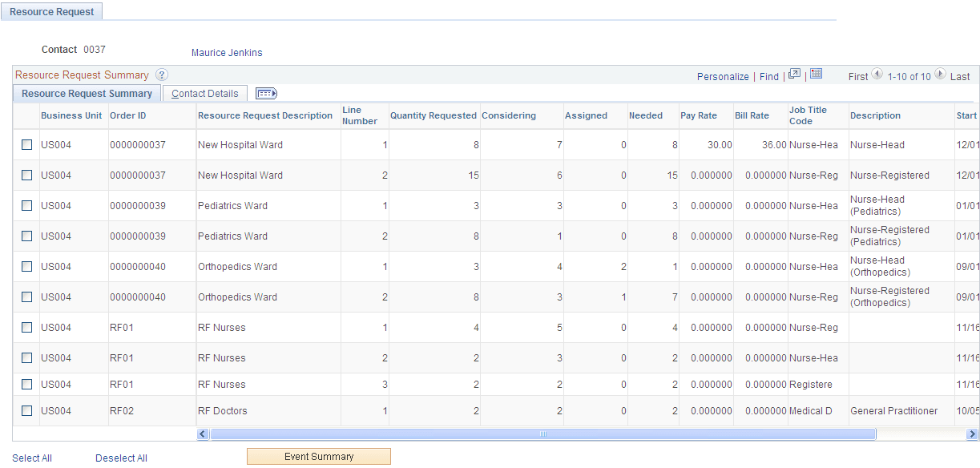Select the Pediatrics Ward line 1 checkbox

tap(26, 205)
